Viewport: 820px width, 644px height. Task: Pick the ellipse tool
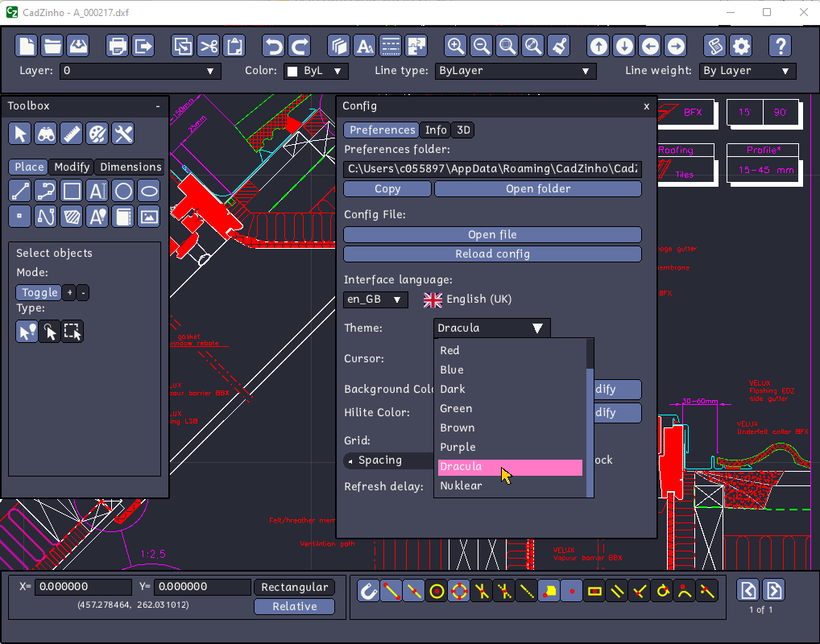[x=149, y=192]
